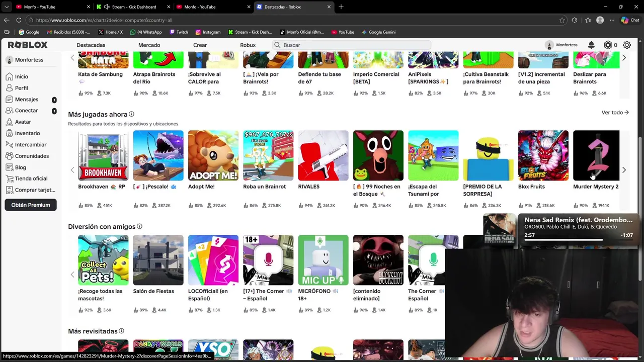Screen dimensions: 644x362
Task: Open the Blox Fruits game title
Action: pyautogui.click(x=531, y=187)
